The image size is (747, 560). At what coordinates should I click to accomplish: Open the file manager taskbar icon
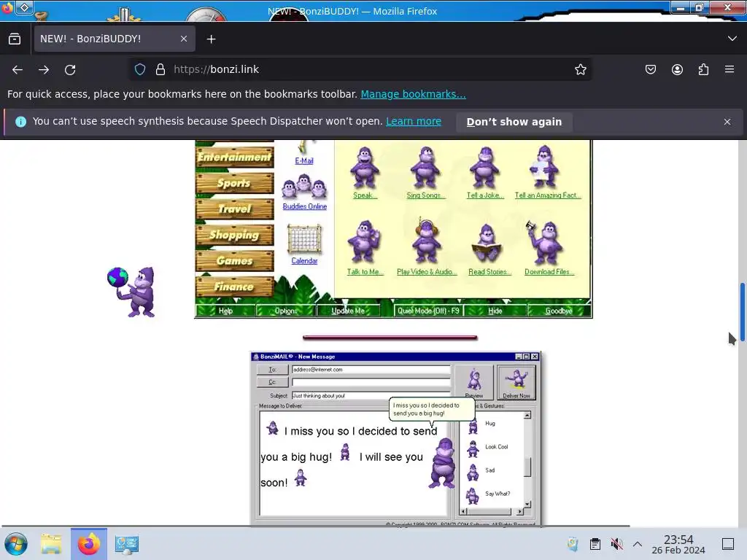pos(51,544)
